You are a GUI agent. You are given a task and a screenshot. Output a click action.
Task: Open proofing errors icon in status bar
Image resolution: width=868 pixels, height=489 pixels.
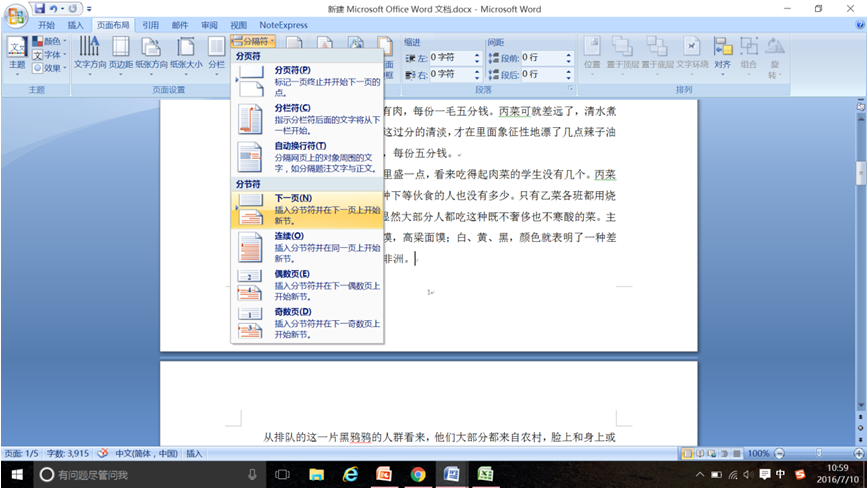pos(102,454)
